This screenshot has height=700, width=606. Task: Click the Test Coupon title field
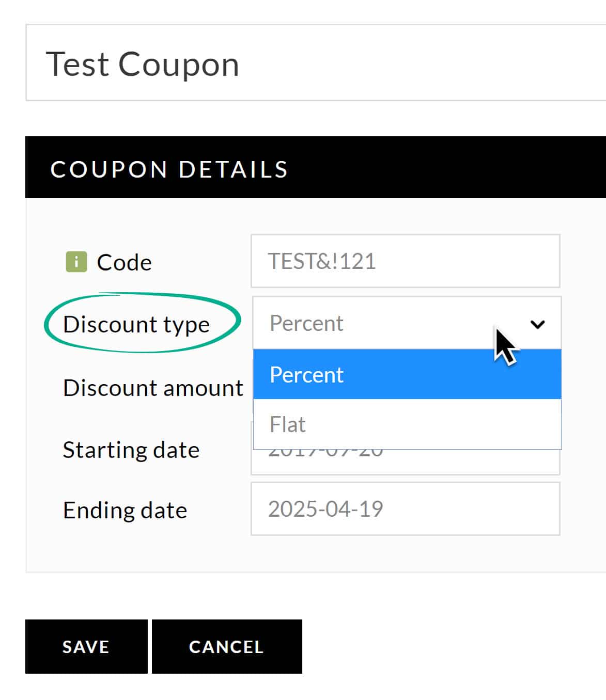(x=316, y=62)
